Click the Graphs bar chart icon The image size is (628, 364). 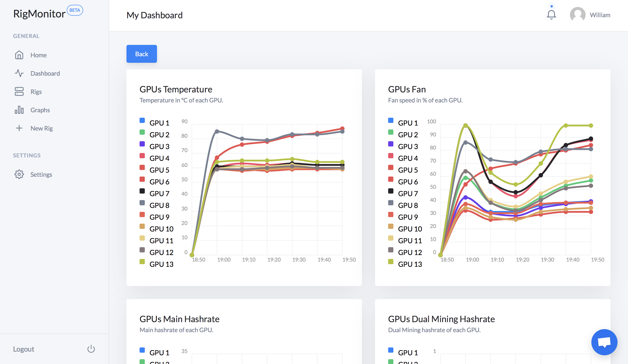pyautogui.click(x=19, y=110)
